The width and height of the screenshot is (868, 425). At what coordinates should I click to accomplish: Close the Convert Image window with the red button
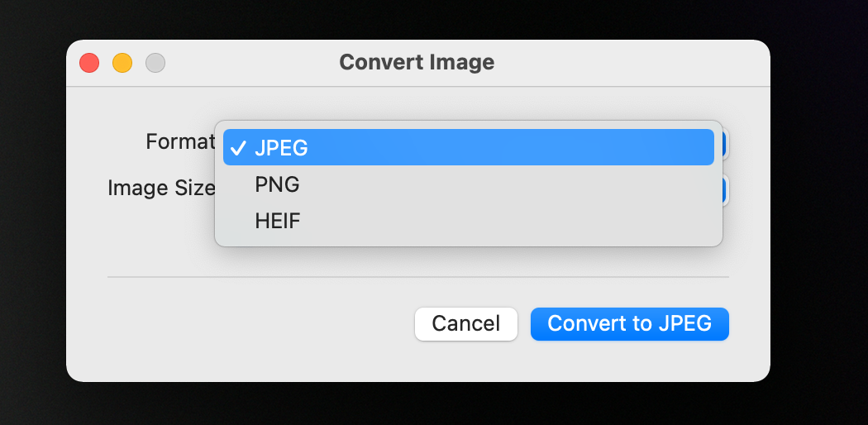(89, 63)
